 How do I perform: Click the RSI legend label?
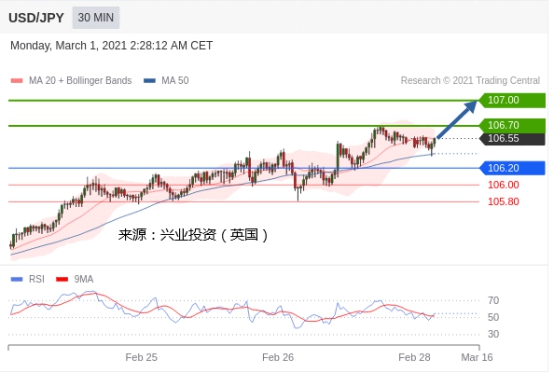pos(37,279)
